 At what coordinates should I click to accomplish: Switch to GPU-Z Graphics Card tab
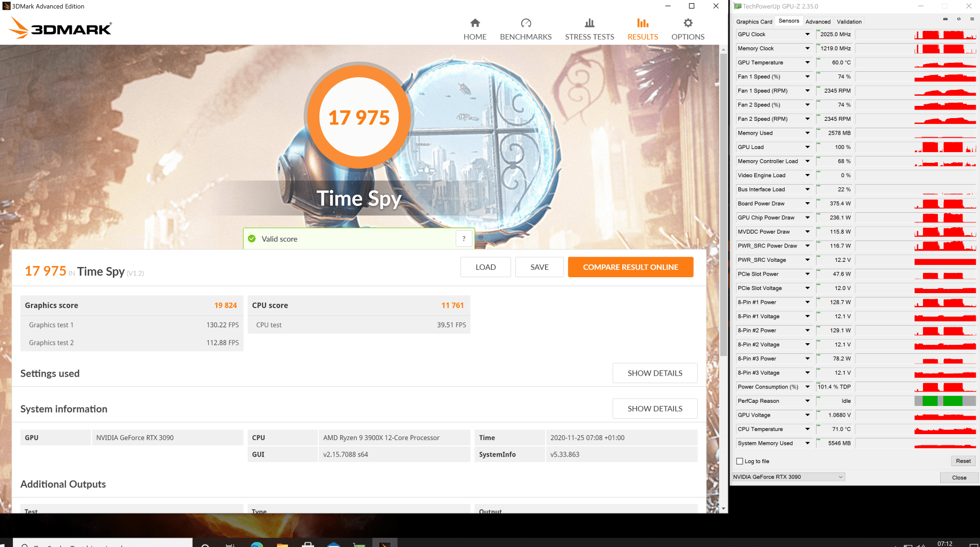pos(754,22)
